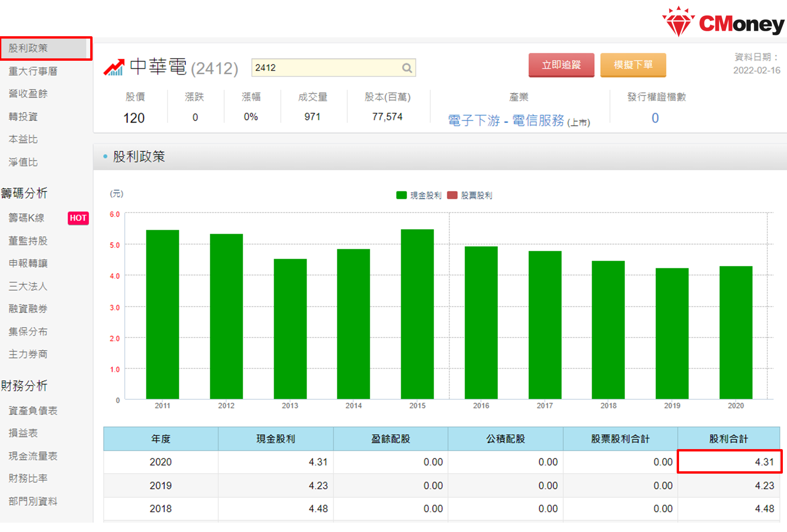Click the 股利合計 value 4.23
This screenshot has height=532, width=787.
764,486
